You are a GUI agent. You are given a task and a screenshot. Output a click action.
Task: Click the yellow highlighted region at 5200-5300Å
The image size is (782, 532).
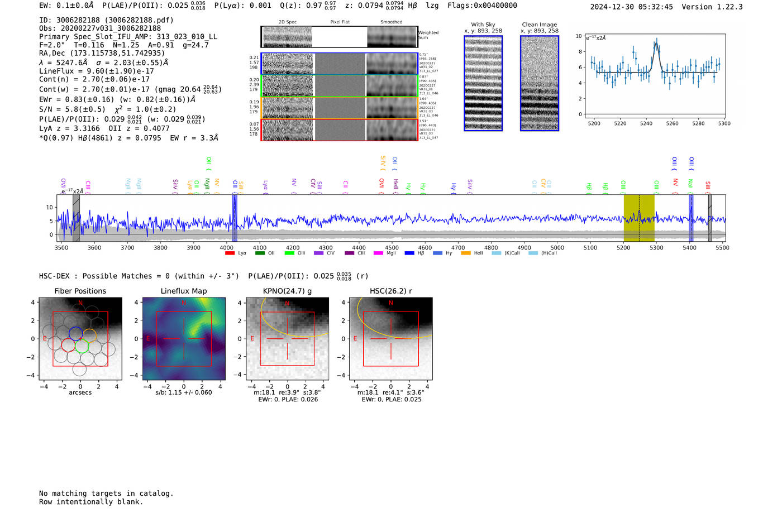point(639,218)
